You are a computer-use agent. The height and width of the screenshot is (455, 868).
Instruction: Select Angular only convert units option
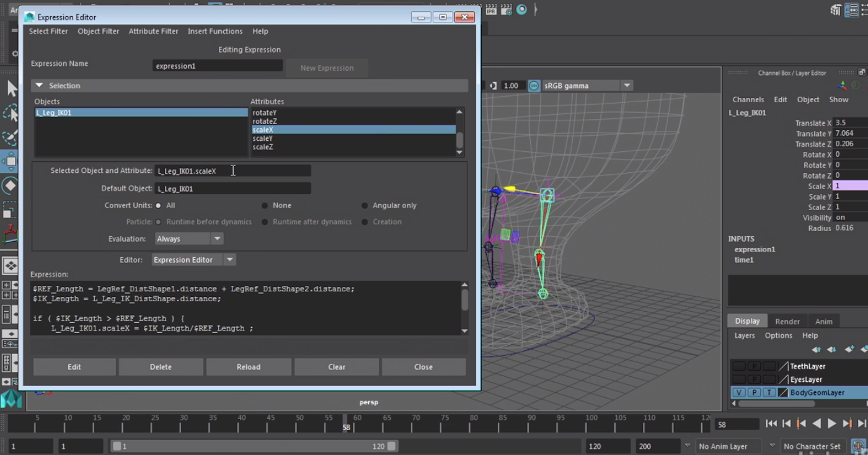pos(365,206)
